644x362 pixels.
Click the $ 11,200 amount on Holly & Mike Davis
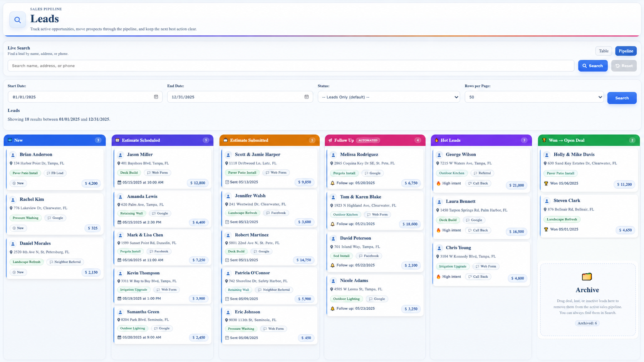coord(624,185)
